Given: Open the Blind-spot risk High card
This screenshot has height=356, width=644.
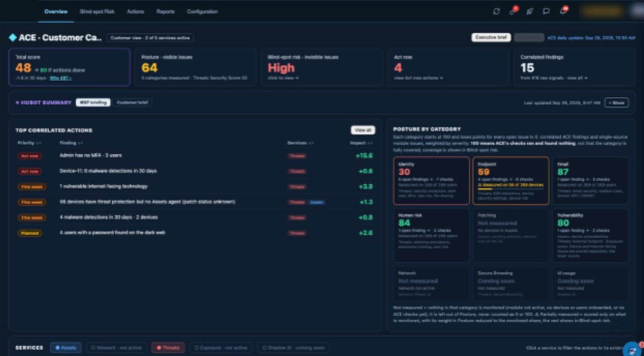Looking at the screenshot, I should tap(322, 67).
